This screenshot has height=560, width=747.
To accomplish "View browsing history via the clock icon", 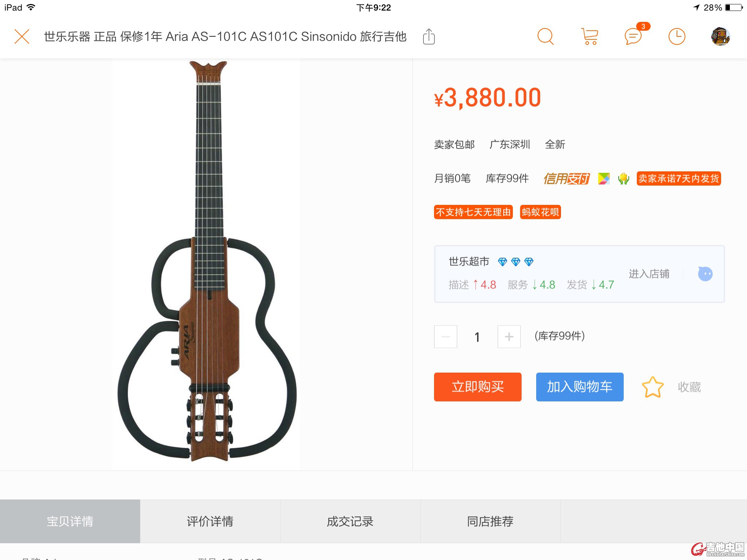I will [677, 36].
